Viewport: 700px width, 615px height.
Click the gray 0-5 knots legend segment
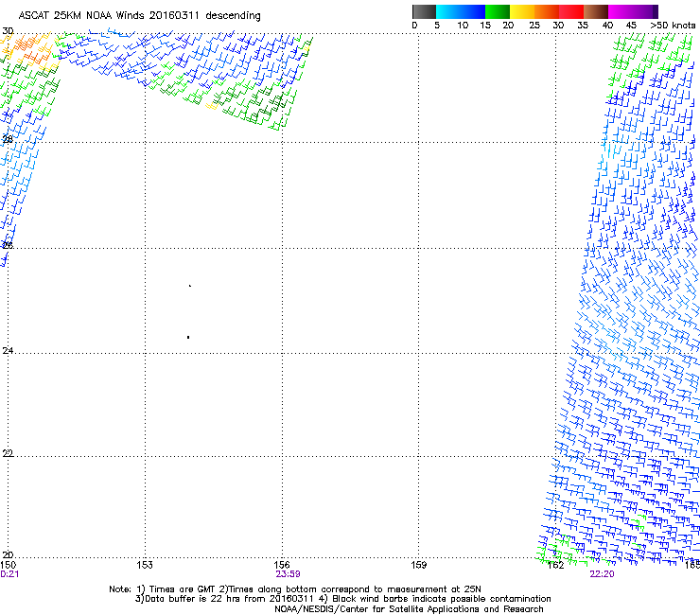(424, 11)
